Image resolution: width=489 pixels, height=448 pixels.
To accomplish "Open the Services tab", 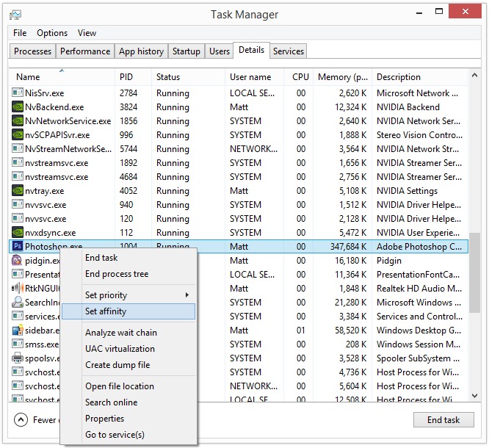I will [289, 51].
